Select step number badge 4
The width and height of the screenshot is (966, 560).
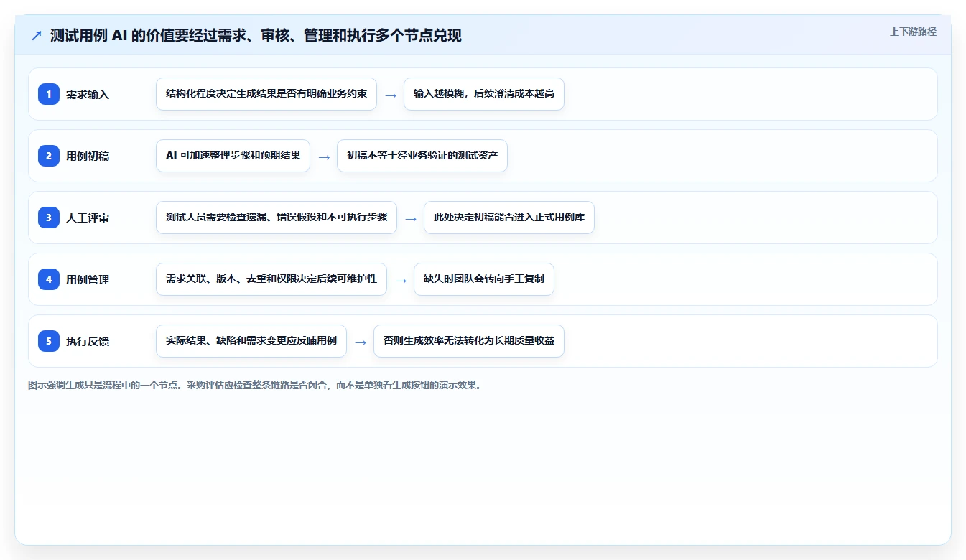(x=49, y=279)
